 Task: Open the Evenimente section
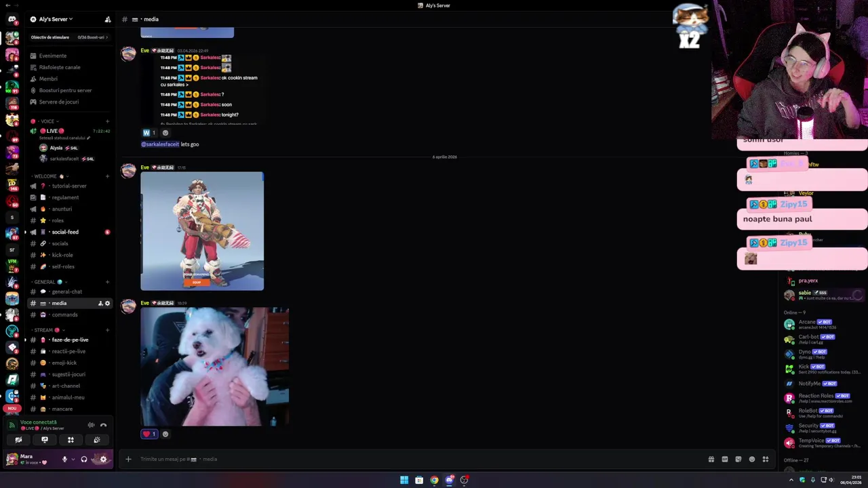click(x=53, y=56)
